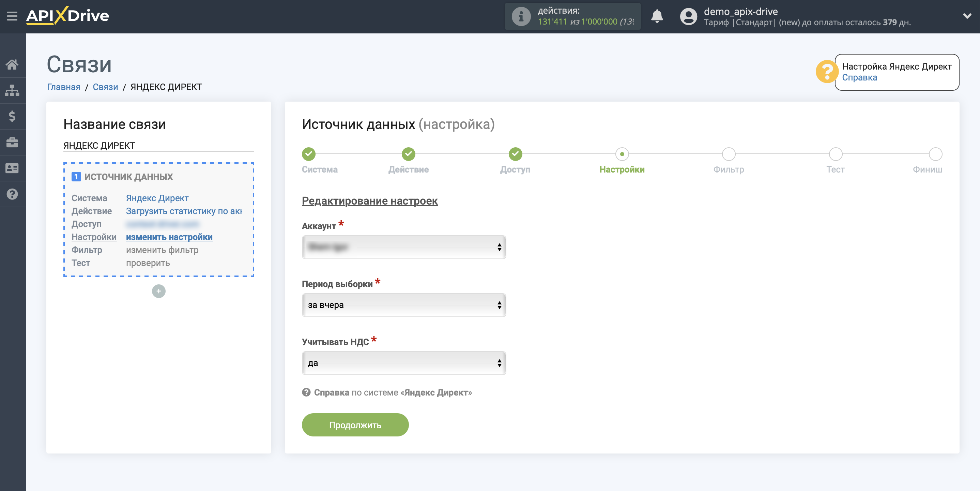Click the blurred access account link

click(x=163, y=224)
